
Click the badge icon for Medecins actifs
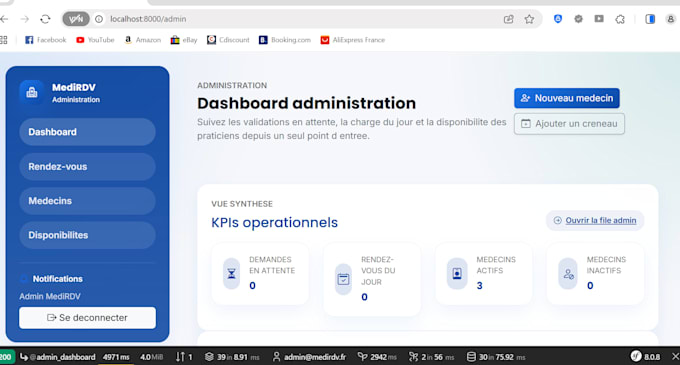tap(457, 274)
